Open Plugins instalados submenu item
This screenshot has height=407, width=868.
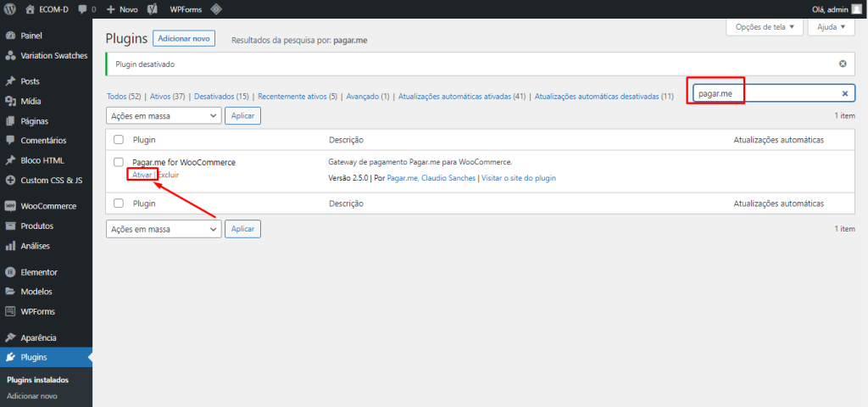37,381
